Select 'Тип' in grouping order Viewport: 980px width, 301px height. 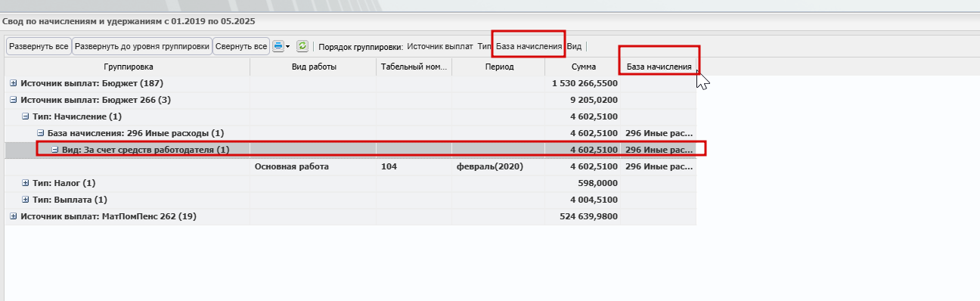click(x=485, y=46)
